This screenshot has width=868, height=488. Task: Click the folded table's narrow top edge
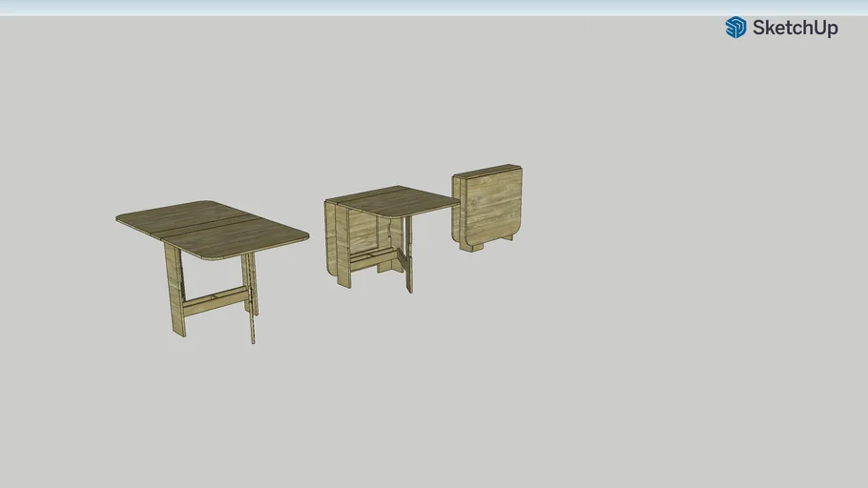point(486,171)
